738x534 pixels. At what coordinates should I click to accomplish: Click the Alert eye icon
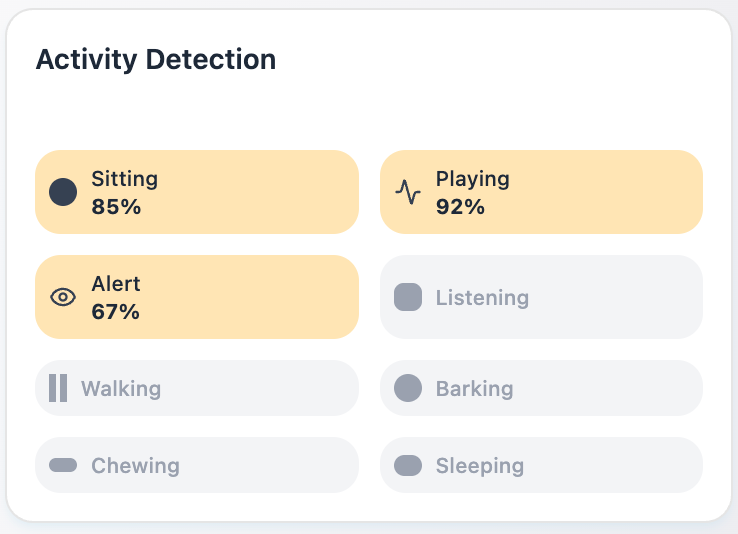pyautogui.click(x=63, y=297)
